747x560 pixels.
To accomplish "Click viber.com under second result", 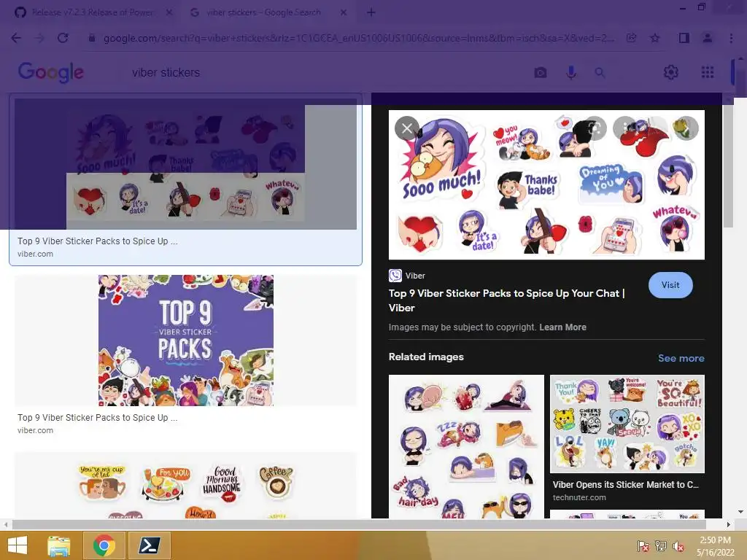I will point(35,430).
